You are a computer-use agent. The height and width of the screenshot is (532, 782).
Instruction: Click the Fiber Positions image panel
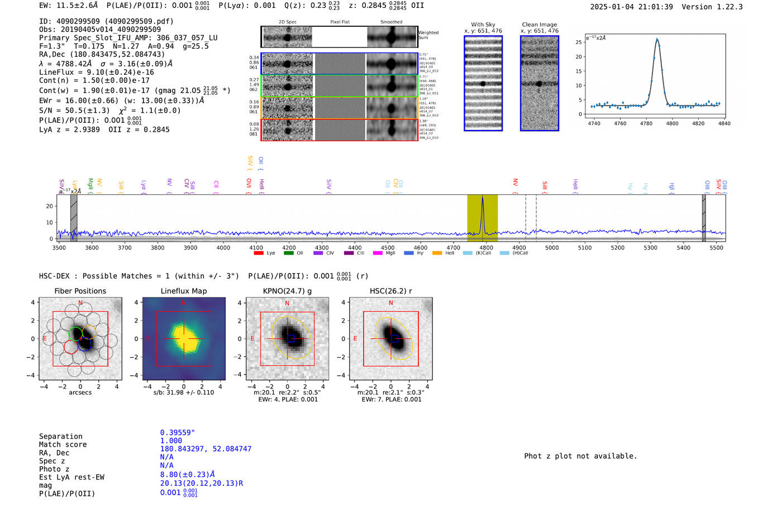[80, 339]
